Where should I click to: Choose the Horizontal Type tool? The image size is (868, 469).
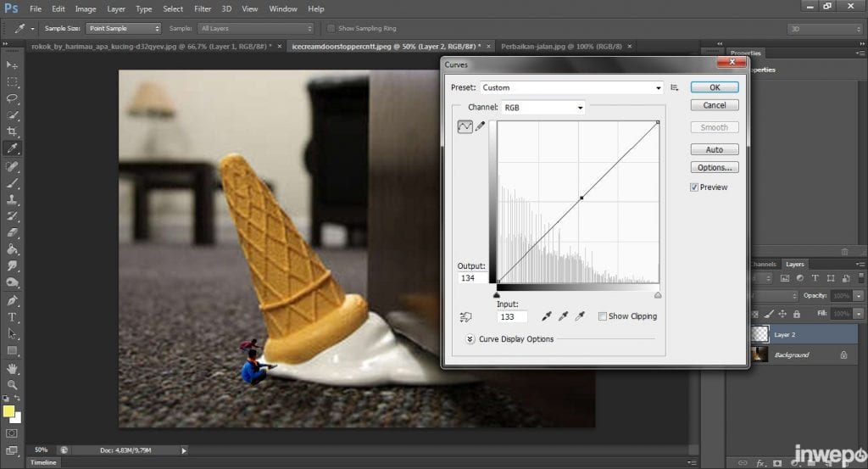point(12,317)
